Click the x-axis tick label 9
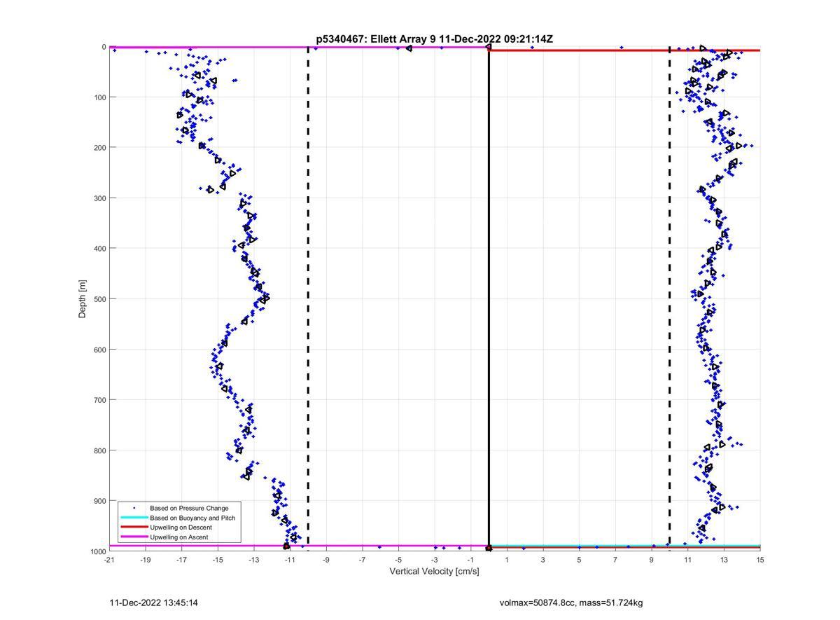Screen dimensions: 840x620 (652, 560)
